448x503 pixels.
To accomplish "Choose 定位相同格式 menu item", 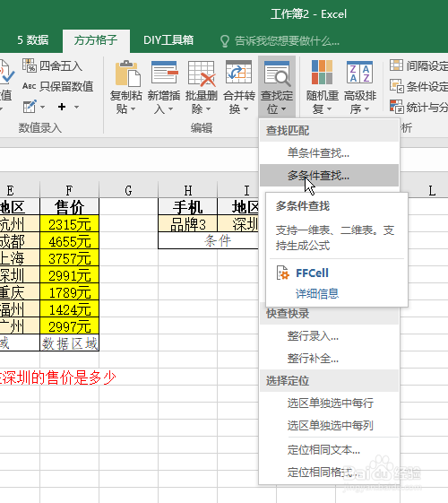I will click(329, 473).
